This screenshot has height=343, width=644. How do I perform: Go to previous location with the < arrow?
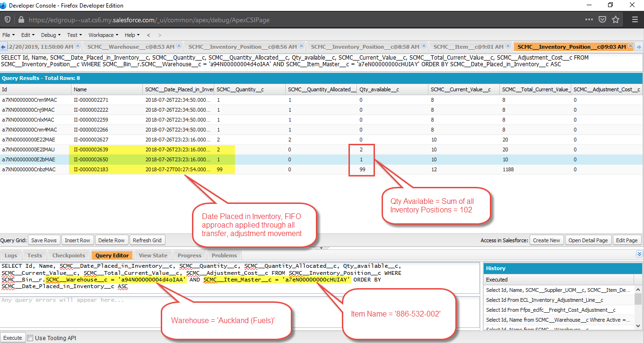click(148, 35)
